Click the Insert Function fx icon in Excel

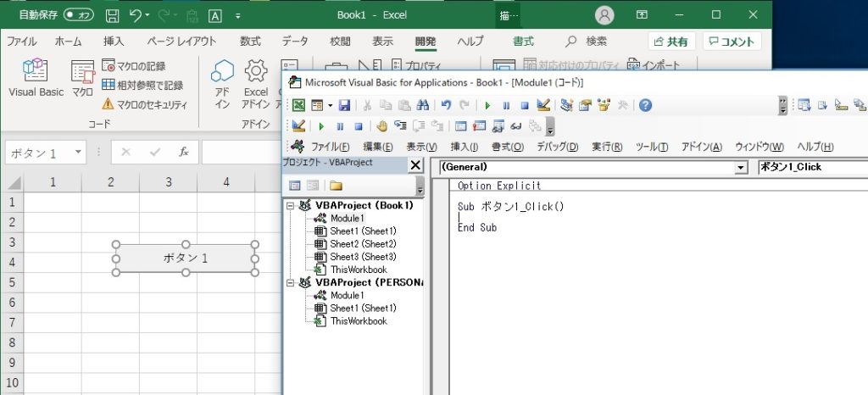(x=184, y=152)
